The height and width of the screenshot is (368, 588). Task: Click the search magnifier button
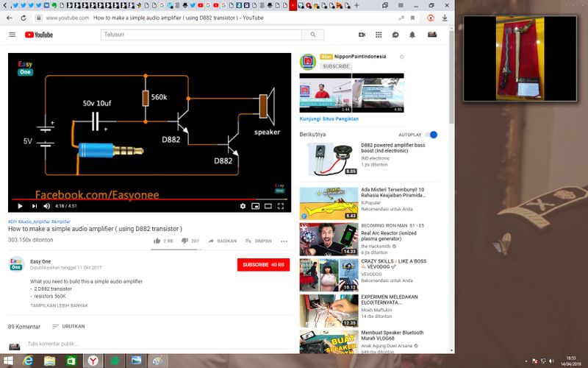(313, 35)
